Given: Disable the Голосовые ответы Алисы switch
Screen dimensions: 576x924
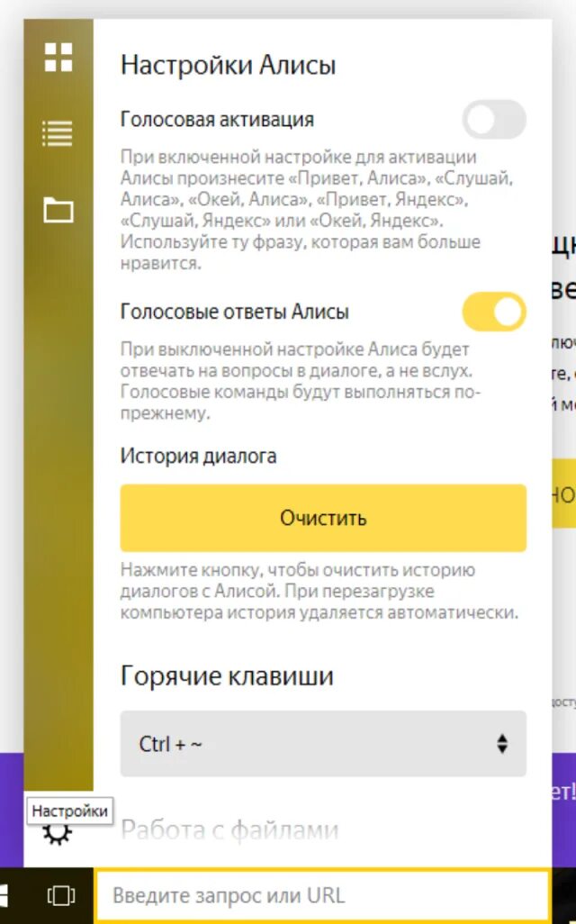Looking at the screenshot, I should click(x=494, y=312).
